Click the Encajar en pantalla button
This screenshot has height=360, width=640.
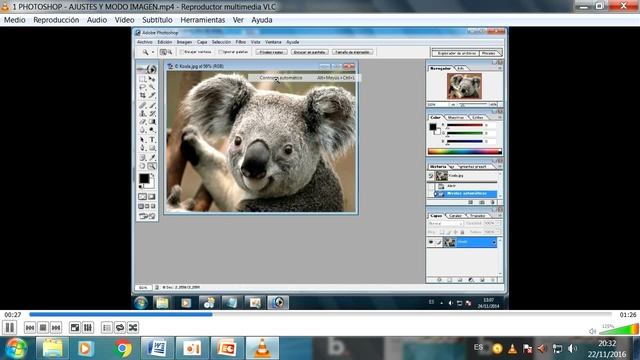coord(309,52)
